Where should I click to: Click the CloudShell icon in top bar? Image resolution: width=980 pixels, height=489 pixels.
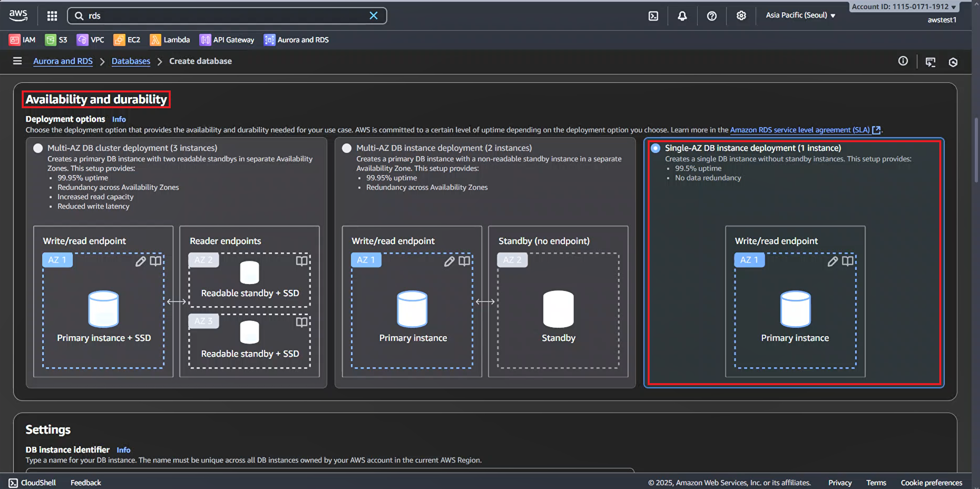653,16
